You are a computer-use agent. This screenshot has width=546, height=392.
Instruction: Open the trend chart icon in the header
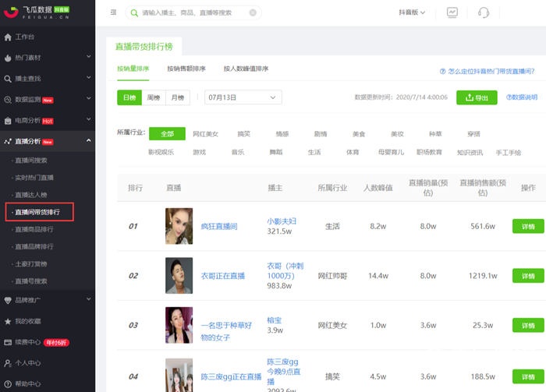click(x=452, y=12)
